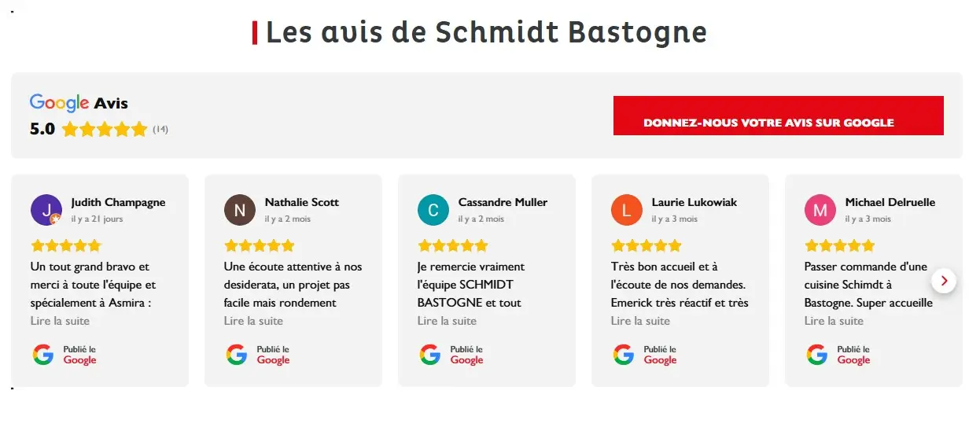Click the Google logo in Judith's review
Image resolution: width=980 pixels, height=427 pixels.
click(43, 355)
